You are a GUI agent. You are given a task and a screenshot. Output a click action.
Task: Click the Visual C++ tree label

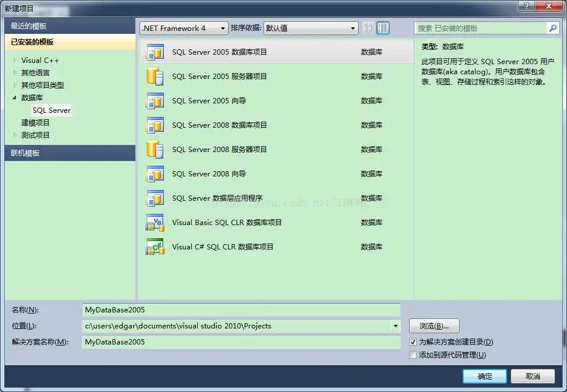(x=40, y=61)
